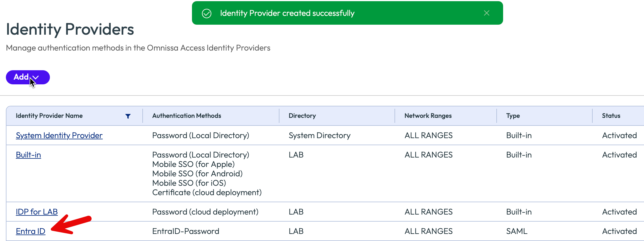Click the Directory column header
This screenshot has height=241, width=644.
302,116
